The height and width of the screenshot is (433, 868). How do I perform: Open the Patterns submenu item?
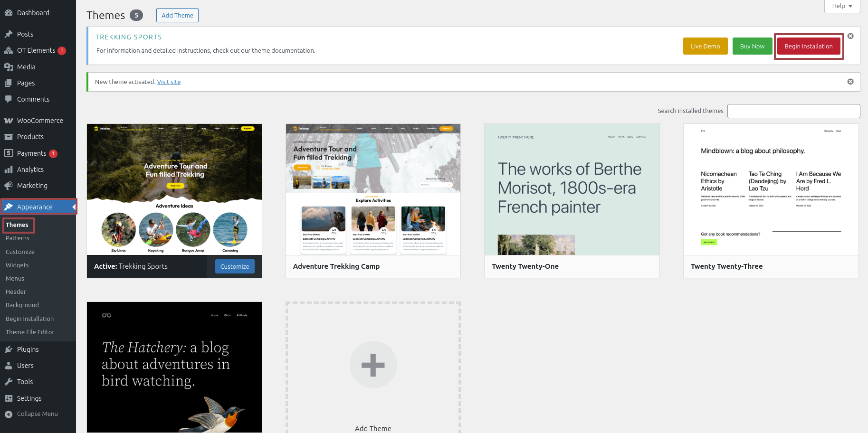pos(18,238)
